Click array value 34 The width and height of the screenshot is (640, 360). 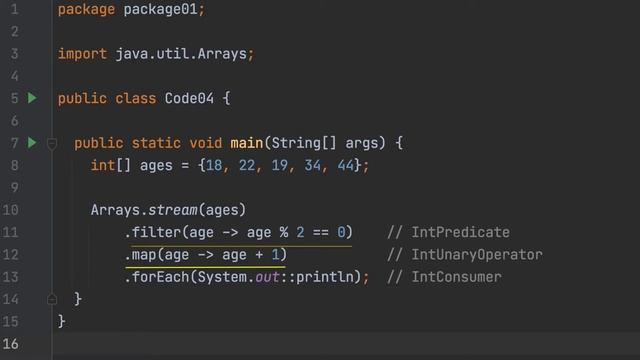[313, 165]
